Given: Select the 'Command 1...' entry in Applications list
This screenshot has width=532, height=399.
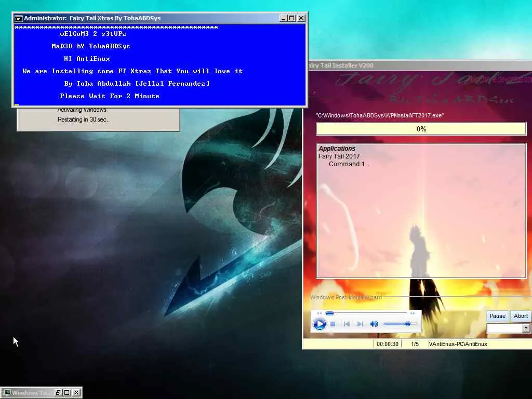Looking at the screenshot, I should [349, 164].
